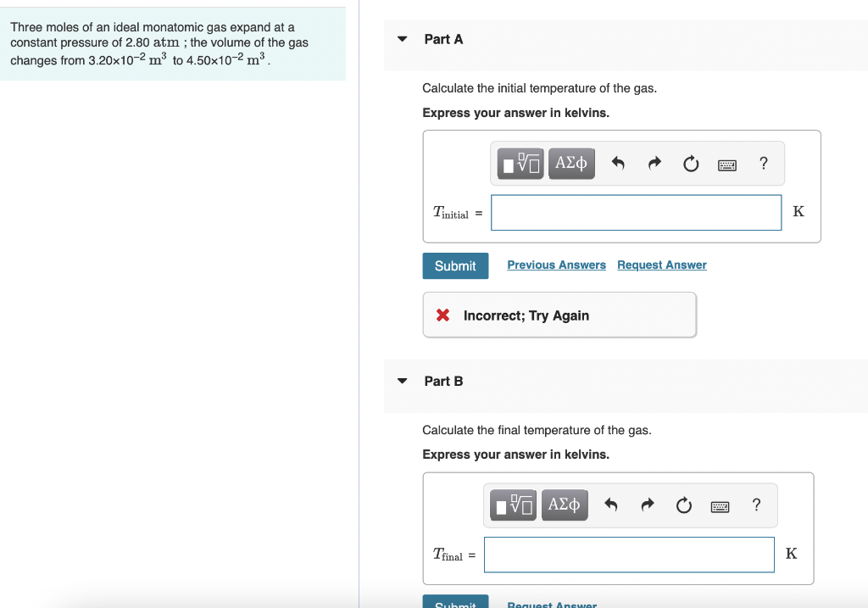
Task: Open the help question mark in Part A editor
Action: click(x=763, y=164)
